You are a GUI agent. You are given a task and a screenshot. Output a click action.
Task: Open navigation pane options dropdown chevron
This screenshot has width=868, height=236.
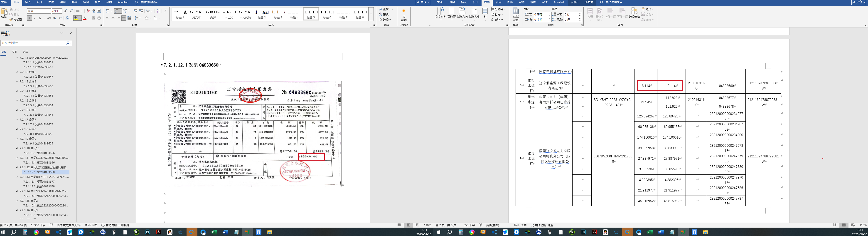pos(62,33)
